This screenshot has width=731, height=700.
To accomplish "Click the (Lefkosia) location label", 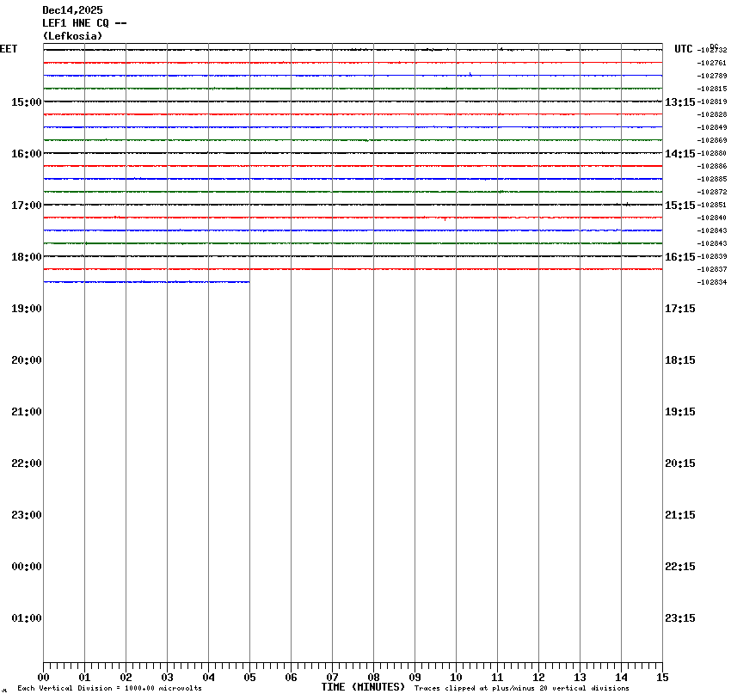I will 72,36.
